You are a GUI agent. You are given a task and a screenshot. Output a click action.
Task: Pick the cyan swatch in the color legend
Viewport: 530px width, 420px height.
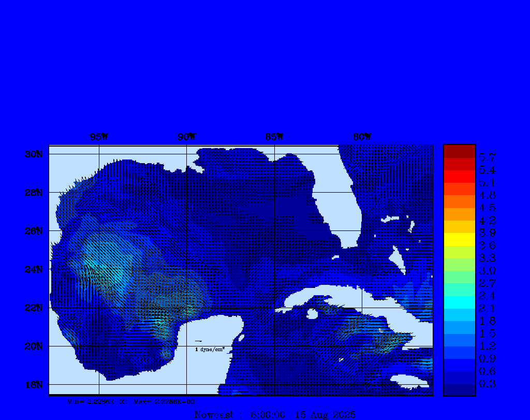point(459,302)
